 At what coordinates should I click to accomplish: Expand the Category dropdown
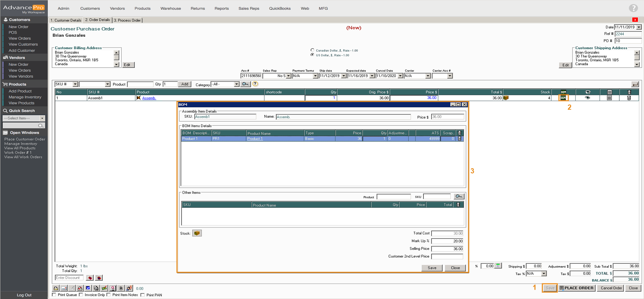tap(236, 84)
